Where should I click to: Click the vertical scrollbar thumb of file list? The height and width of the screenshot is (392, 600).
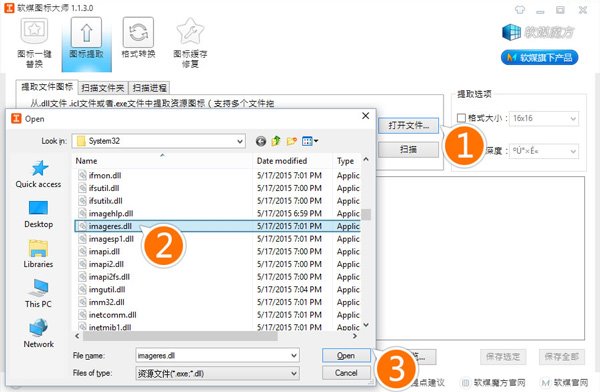(366, 214)
